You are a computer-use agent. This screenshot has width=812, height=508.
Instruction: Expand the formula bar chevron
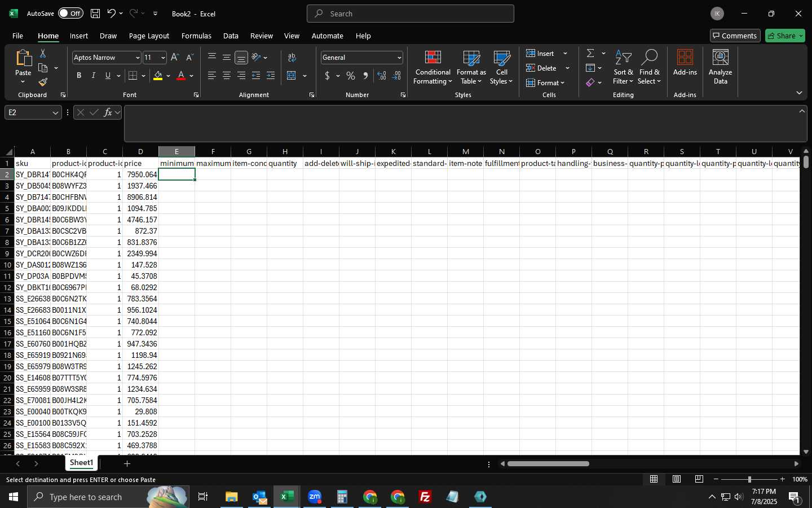coord(802,111)
